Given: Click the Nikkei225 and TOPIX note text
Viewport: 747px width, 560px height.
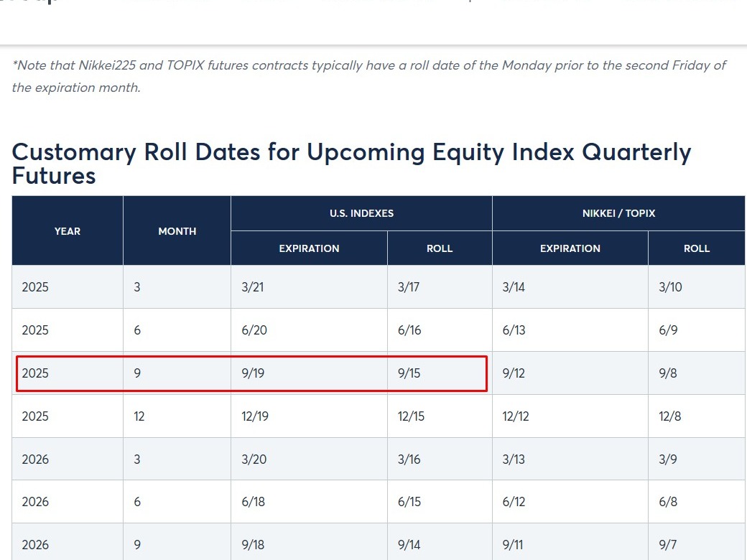Looking at the screenshot, I should pyautogui.click(x=369, y=76).
